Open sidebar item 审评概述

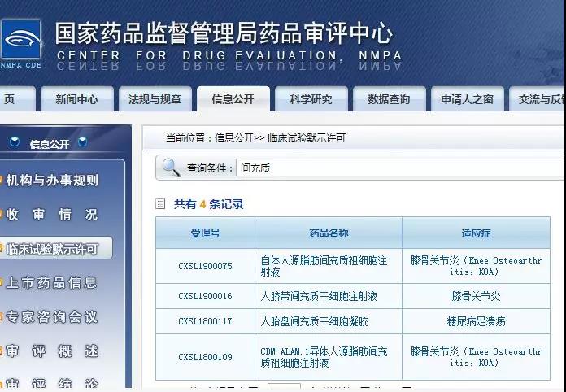[52, 351]
